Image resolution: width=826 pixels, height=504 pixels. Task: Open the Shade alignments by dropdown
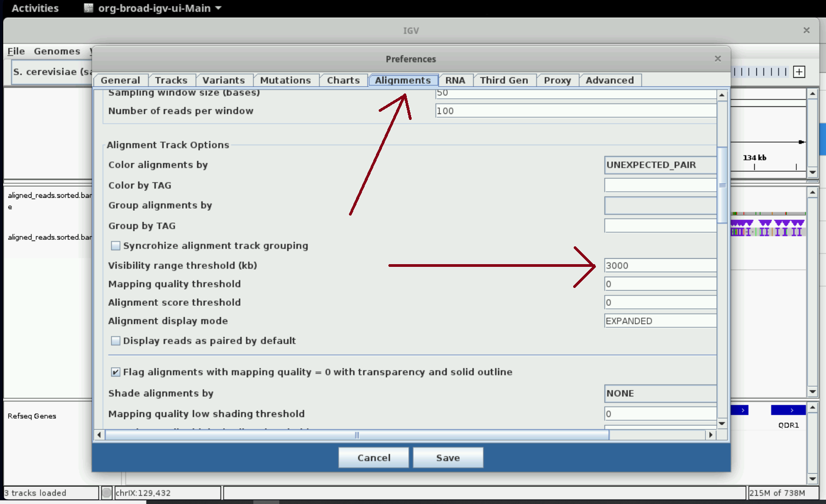point(660,393)
